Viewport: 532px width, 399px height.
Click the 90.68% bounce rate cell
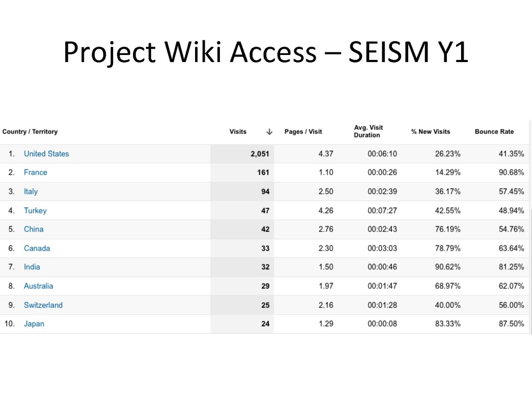(511, 172)
